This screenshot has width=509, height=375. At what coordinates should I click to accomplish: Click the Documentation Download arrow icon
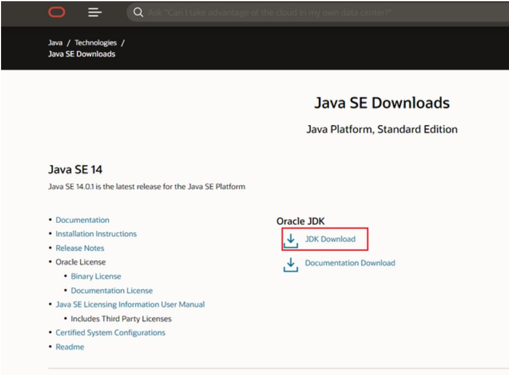[x=291, y=264]
